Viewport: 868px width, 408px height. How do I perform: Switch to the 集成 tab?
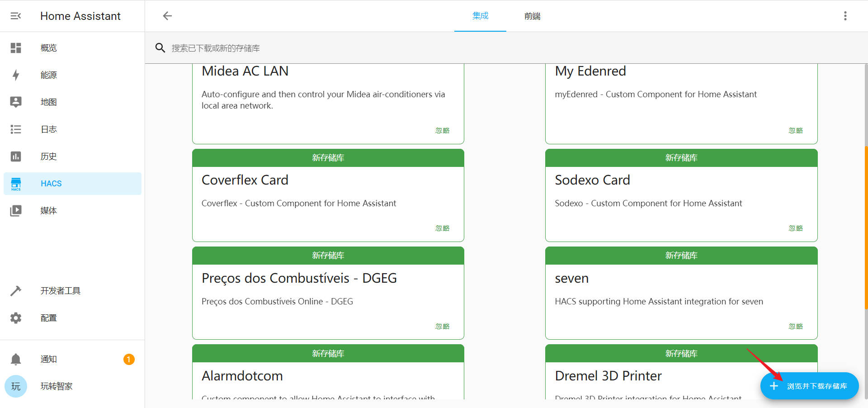pos(480,16)
